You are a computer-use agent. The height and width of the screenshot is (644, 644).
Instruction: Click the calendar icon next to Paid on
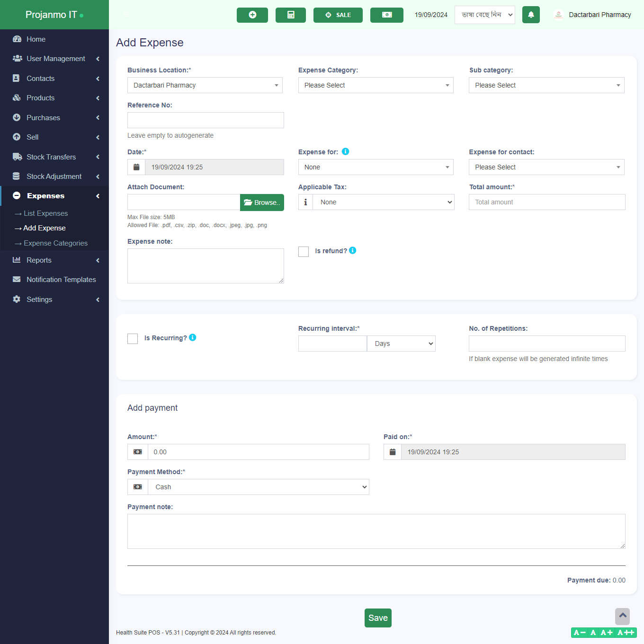click(x=392, y=451)
